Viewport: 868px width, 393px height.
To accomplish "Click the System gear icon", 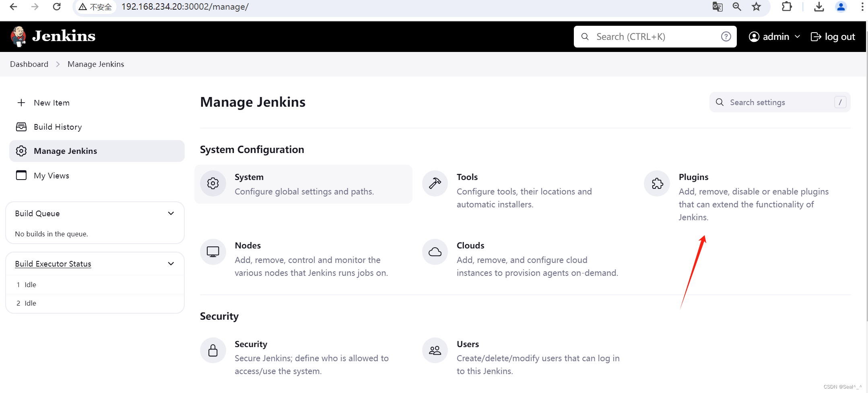I will [x=213, y=184].
